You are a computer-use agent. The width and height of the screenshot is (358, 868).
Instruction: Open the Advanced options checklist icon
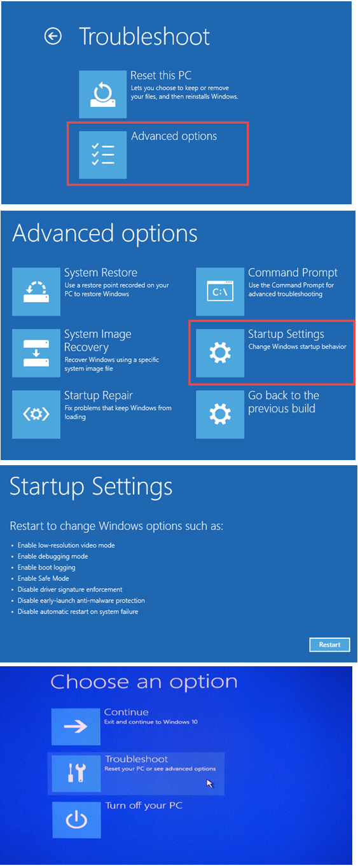coord(102,155)
